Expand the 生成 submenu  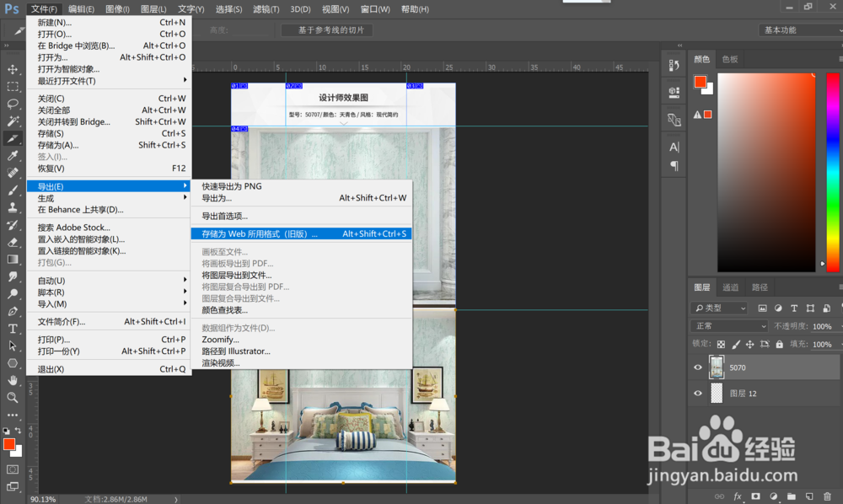click(109, 198)
